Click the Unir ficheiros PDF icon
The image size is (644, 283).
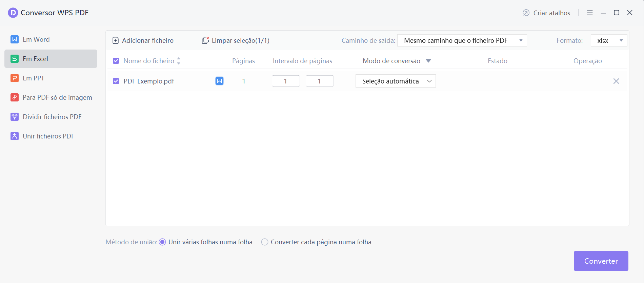(15, 136)
